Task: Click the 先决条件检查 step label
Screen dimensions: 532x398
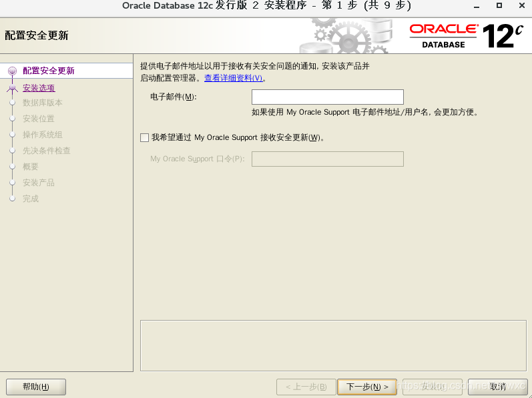Action: 47,151
